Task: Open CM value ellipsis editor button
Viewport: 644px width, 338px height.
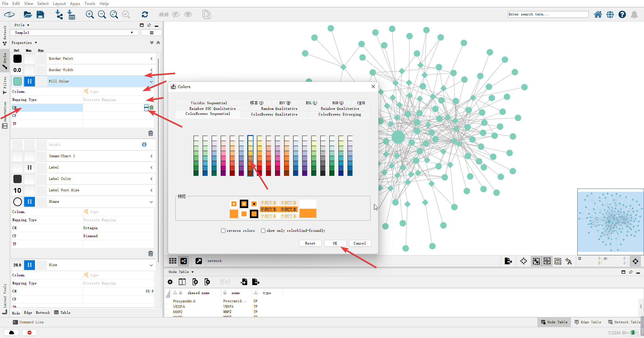Action: (x=146, y=108)
